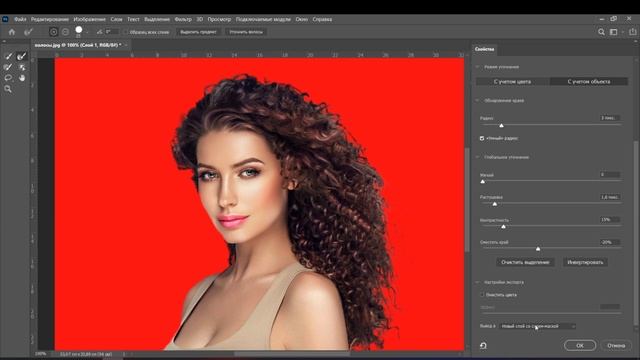The image size is (640, 360).
Task: Collapse the 'Режим уточнения' section
Action: point(478,67)
